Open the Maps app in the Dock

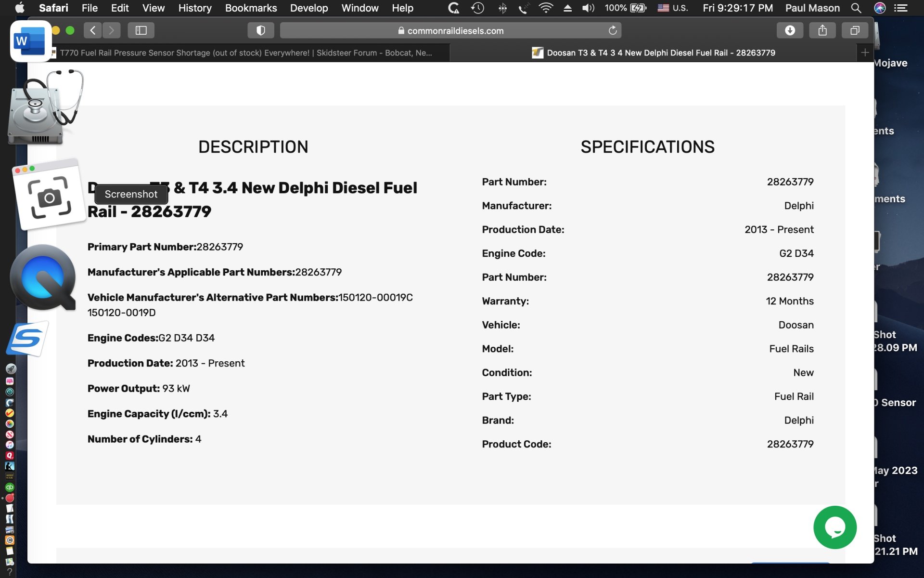pyautogui.click(x=10, y=561)
